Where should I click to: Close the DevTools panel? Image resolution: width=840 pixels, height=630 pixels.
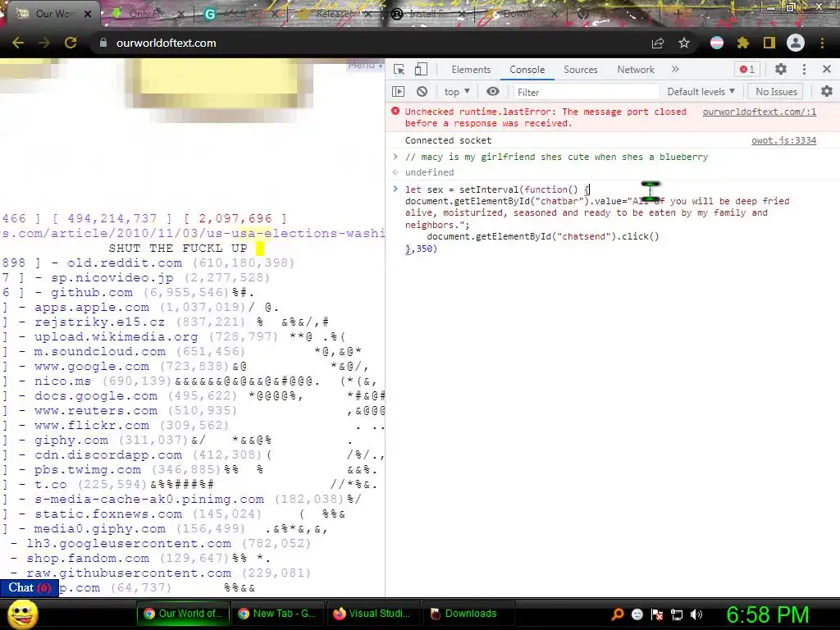(x=827, y=69)
